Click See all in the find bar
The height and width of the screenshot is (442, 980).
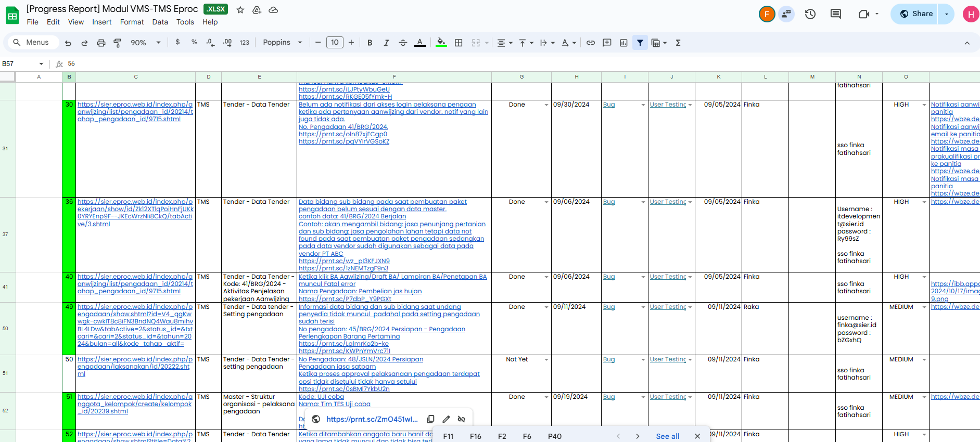coord(667,436)
